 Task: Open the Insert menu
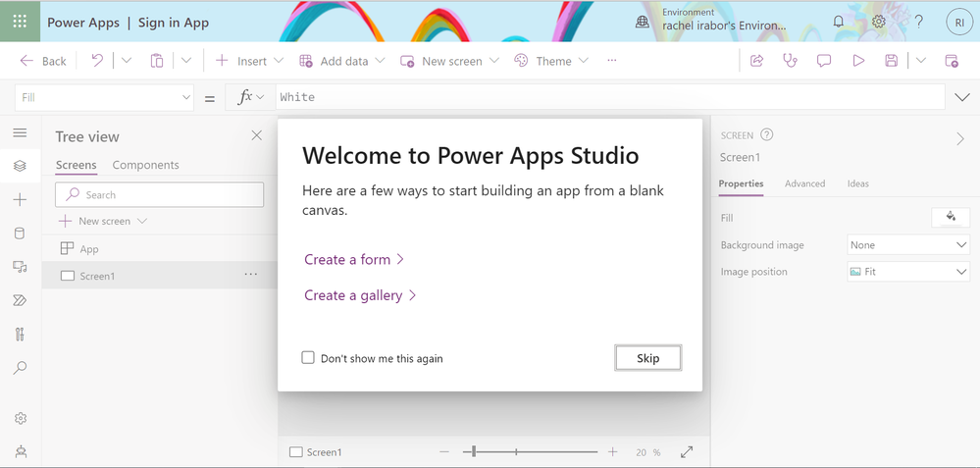(249, 61)
